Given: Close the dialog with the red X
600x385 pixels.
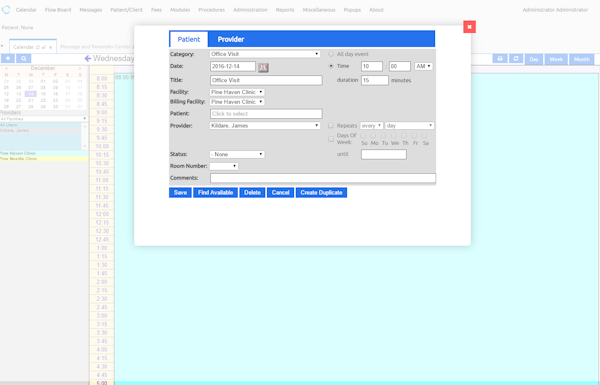Looking at the screenshot, I should coord(469,27).
